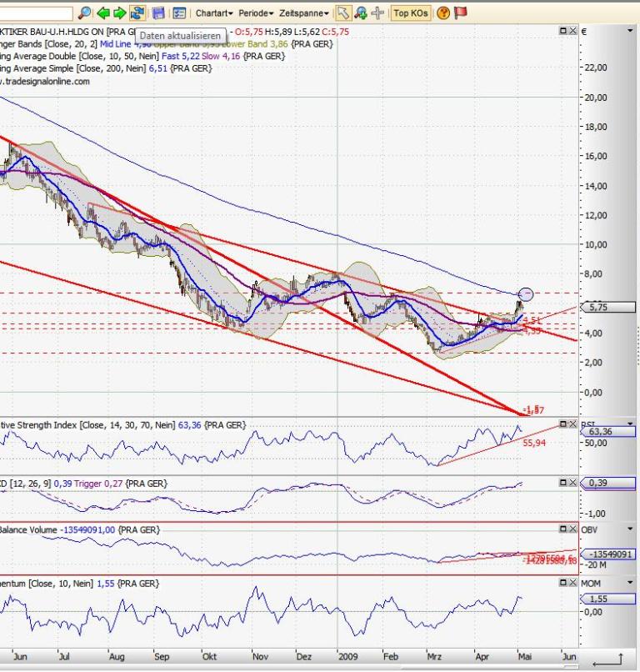Go forward with the green right arrow

(119, 13)
